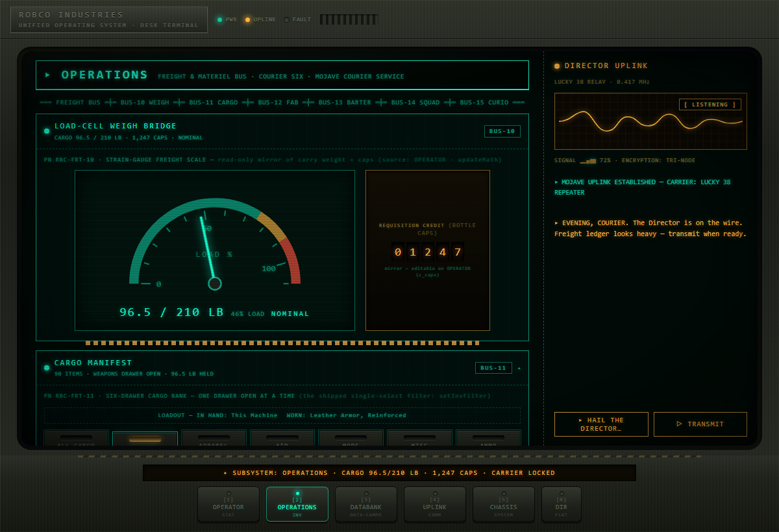The width and height of the screenshot is (779, 532).
Task: Click the LUCKY 38 RELAY frequency text
Action: tap(602, 82)
